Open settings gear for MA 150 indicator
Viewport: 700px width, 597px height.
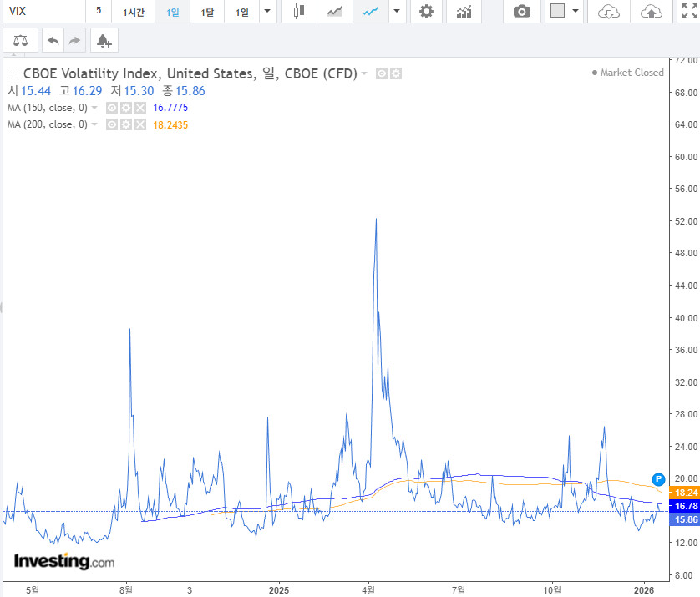tap(126, 108)
